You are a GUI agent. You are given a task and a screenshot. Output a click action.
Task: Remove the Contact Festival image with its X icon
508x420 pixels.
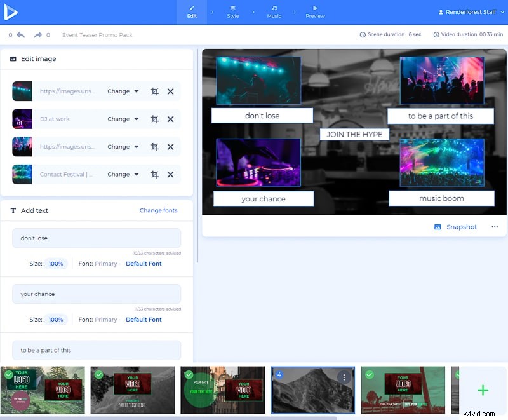coord(170,174)
